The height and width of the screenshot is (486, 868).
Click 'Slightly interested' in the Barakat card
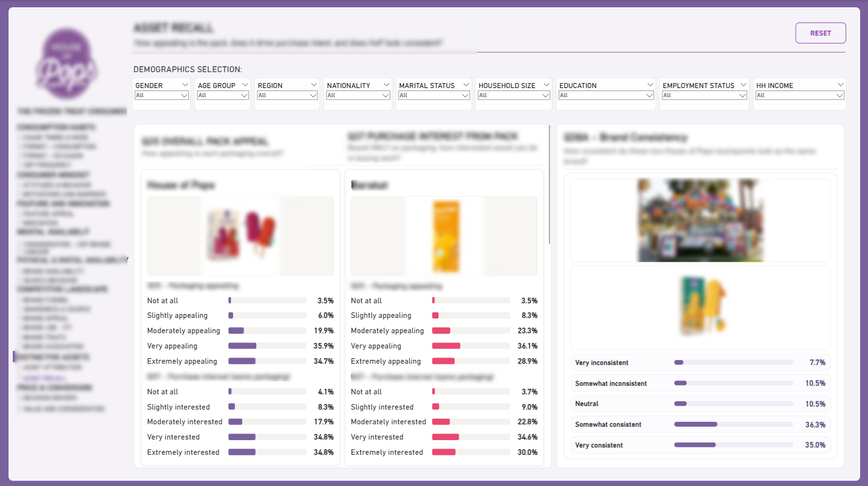coord(382,407)
